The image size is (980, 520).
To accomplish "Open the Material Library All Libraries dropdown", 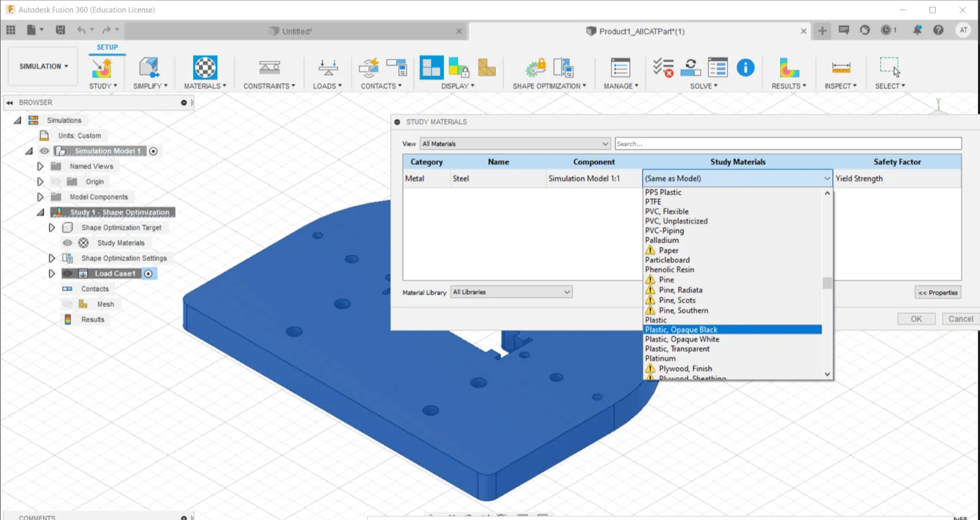I will pos(511,292).
